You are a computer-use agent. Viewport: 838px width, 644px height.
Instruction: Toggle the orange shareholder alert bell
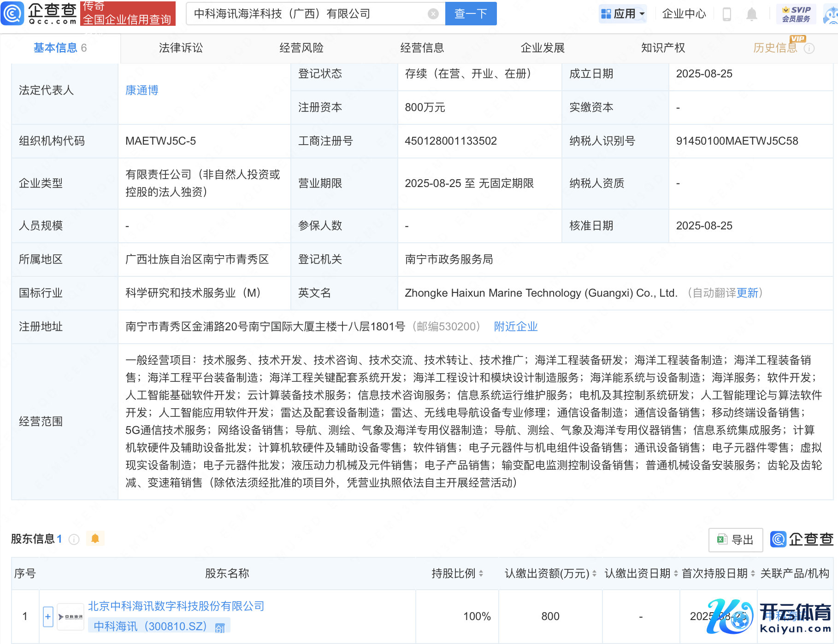[x=95, y=539]
